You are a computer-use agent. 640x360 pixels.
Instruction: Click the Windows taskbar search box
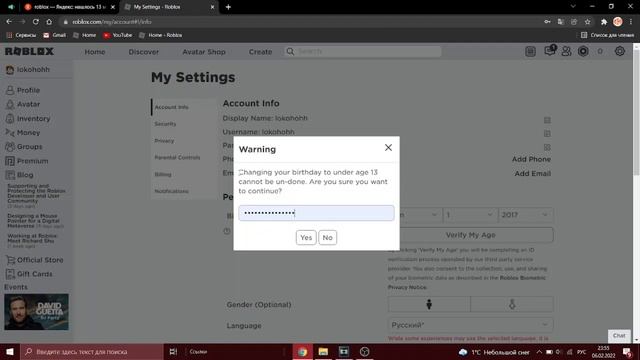(91, 351)
